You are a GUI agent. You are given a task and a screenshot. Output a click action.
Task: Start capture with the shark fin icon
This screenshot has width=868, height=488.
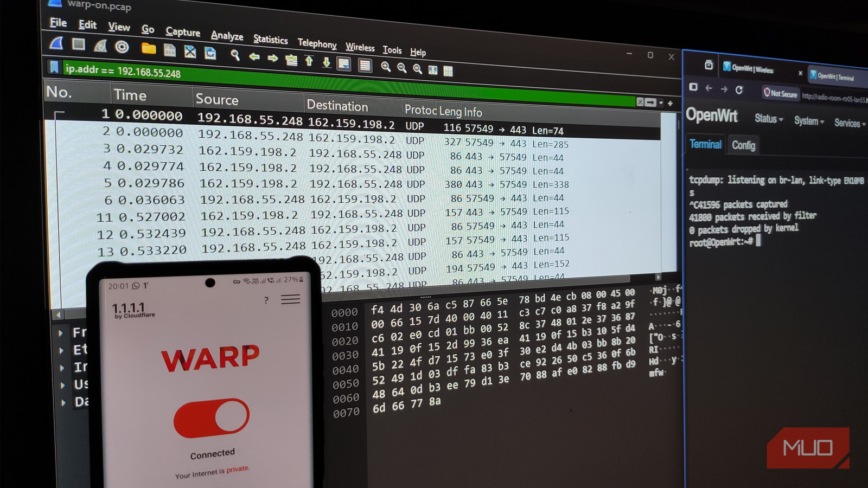click(56, 43)
